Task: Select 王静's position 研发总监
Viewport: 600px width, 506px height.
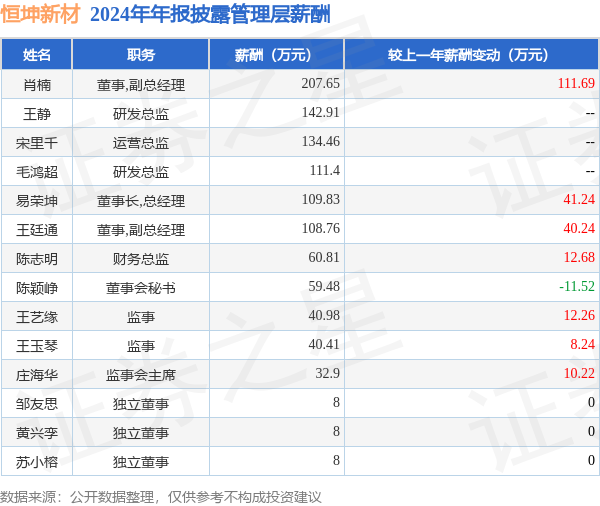Action: (141, 114)
